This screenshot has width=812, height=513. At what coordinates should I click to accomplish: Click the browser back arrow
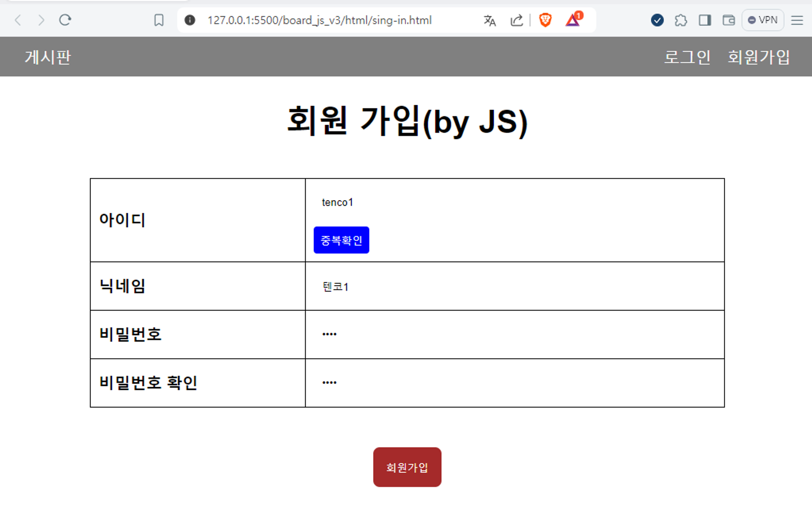coord(18,20)
